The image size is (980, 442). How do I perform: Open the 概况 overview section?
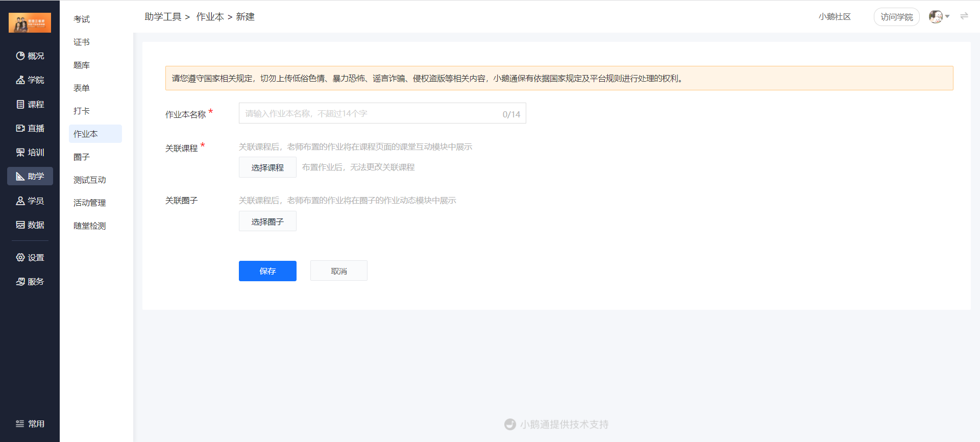click(30, 56)
